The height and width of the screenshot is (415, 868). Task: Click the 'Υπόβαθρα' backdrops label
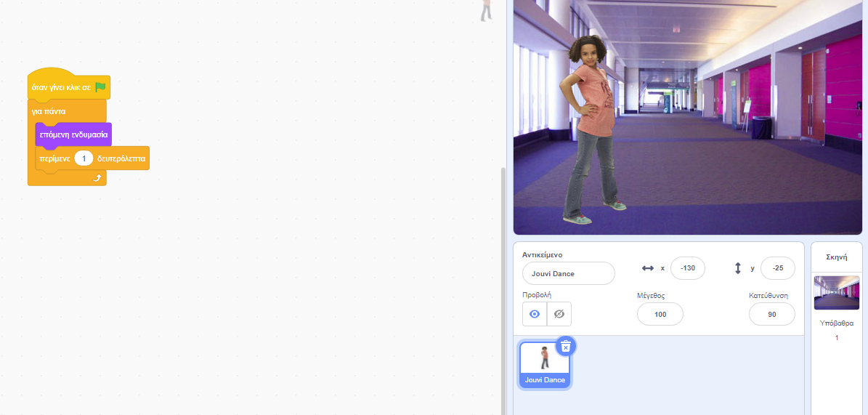(837, 323)
